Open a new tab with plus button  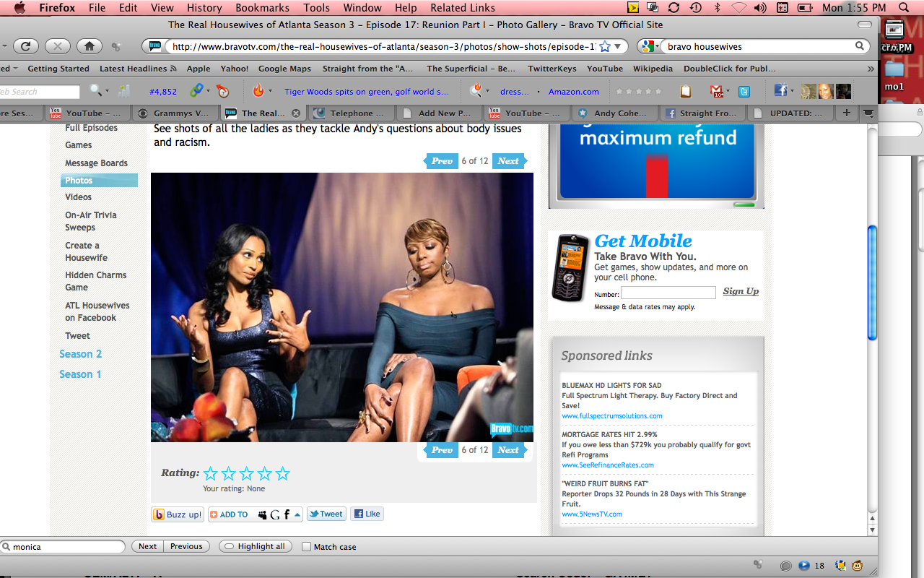point(847,113)
